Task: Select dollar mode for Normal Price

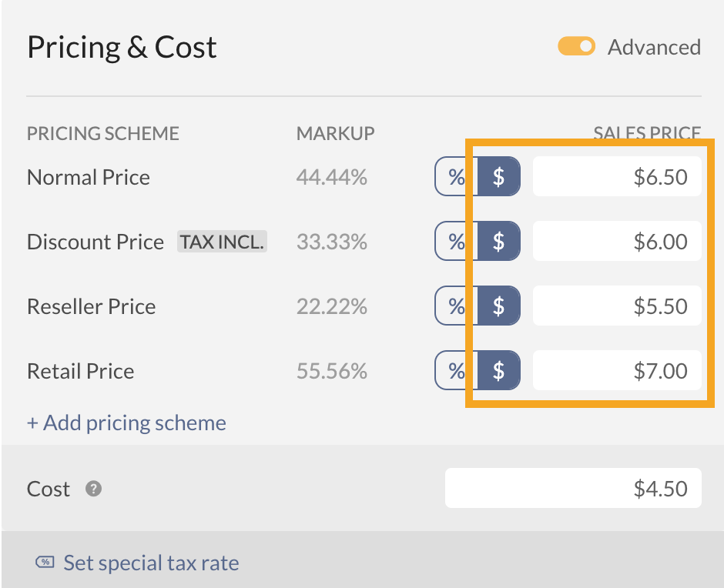Action: (498, 177)
